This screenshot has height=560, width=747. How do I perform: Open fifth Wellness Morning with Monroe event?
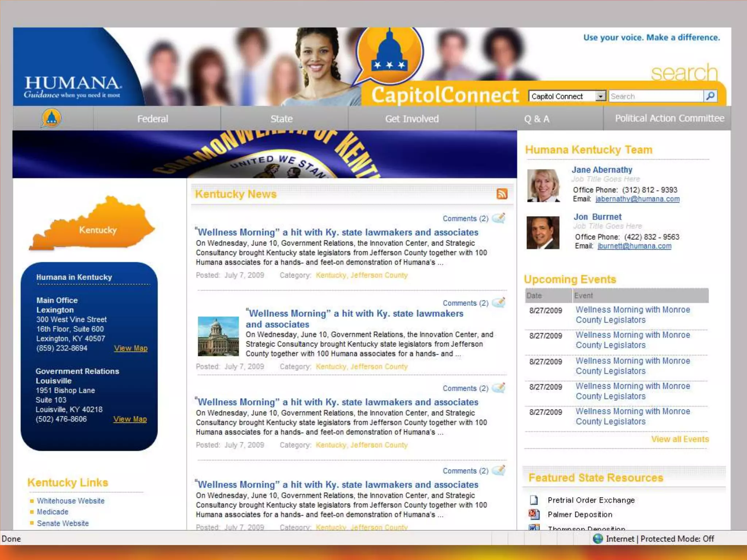(x=632, y=416)
